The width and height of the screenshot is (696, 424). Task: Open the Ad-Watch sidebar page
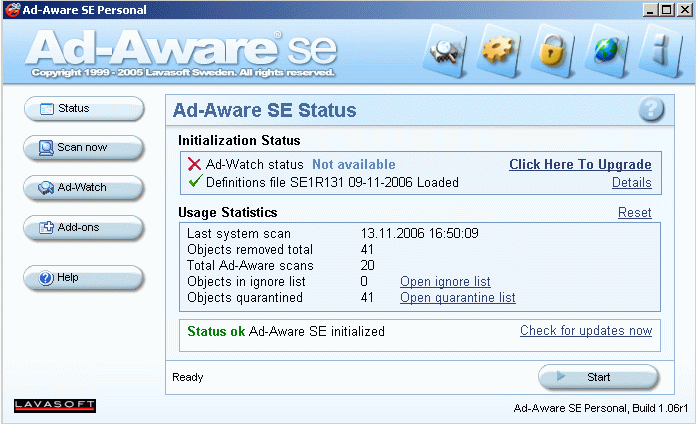click(x=83, y=187)
